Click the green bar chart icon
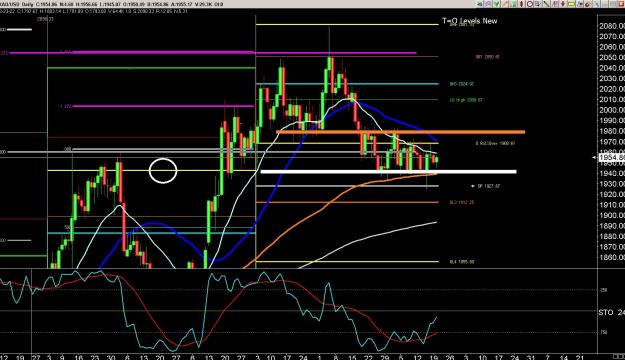 (x=513, y=4)
